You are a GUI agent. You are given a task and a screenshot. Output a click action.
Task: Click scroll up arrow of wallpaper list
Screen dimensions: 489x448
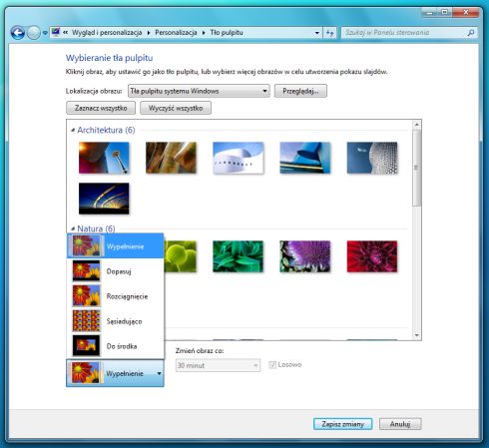tap(417, 125)
